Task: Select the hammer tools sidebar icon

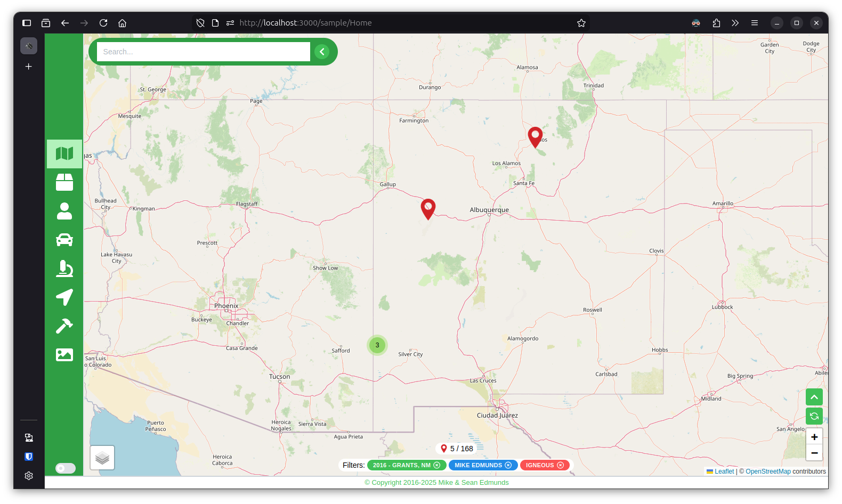Action: click(x=64, y=326)
